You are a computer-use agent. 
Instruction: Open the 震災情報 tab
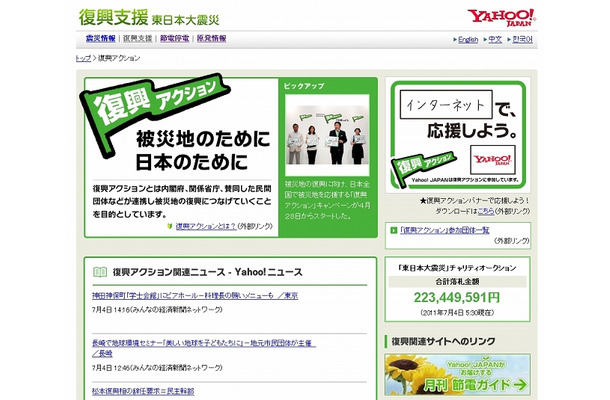(96, 39)
